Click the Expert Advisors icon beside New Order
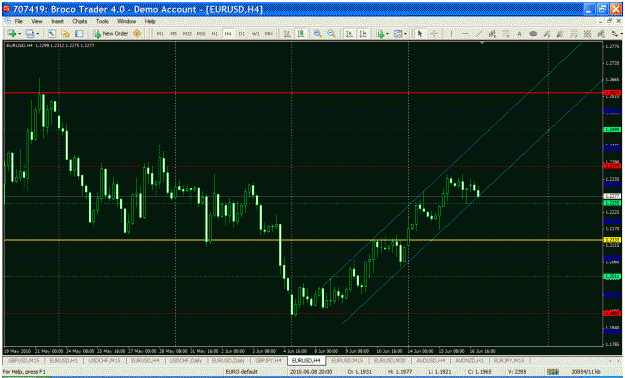Screen dimensions: 625x378 pyautogui.click(x=137, y=34)
